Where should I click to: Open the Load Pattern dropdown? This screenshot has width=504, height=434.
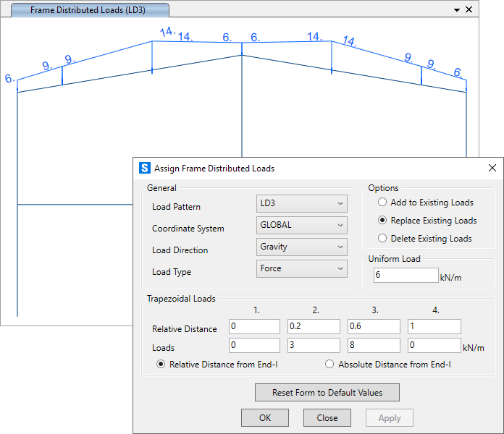pos(302,204)
